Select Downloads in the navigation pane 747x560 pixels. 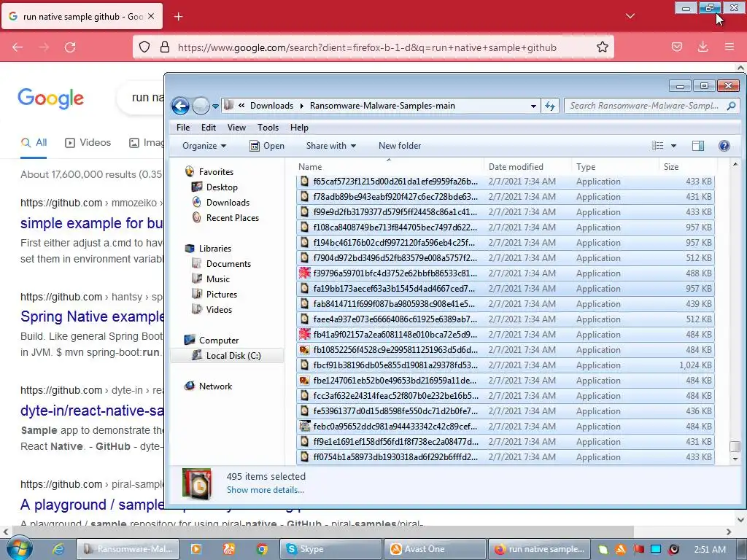pos(228,203)
